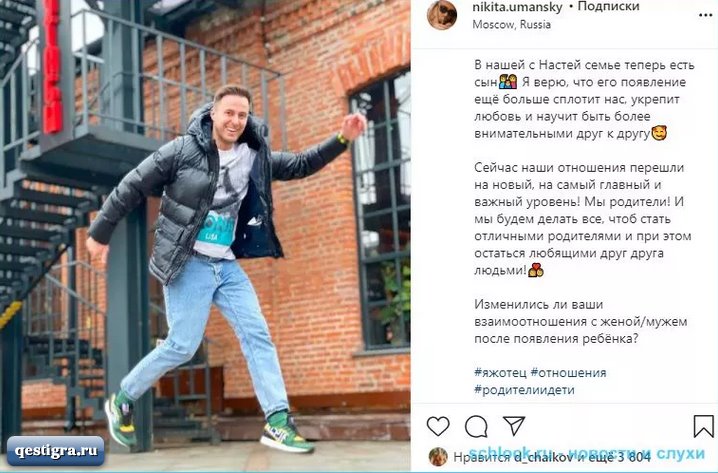The height and width of the screenshot is (473, 718).
Task: Click the couple heart emoji after людьми
Action: tap(536, 270)
